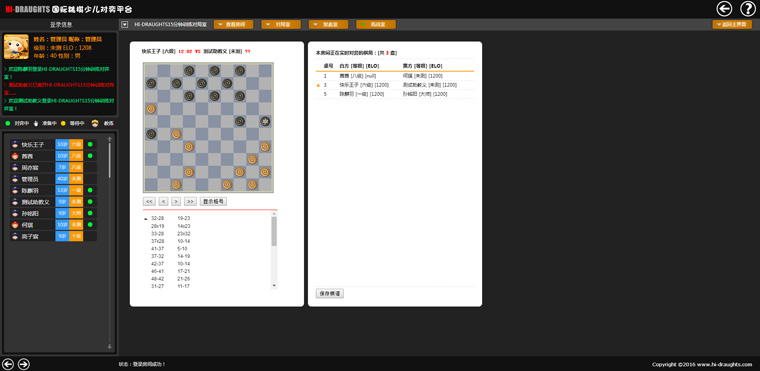Viewport: 760px width, 371px height.
Task: Select the black king piece on the board
Action: (265, 121)
